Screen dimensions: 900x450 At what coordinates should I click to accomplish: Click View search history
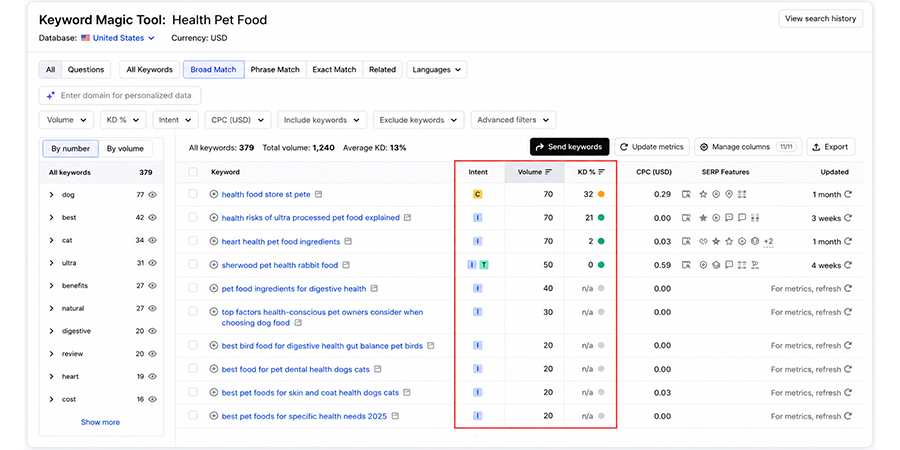pos(820,18)
